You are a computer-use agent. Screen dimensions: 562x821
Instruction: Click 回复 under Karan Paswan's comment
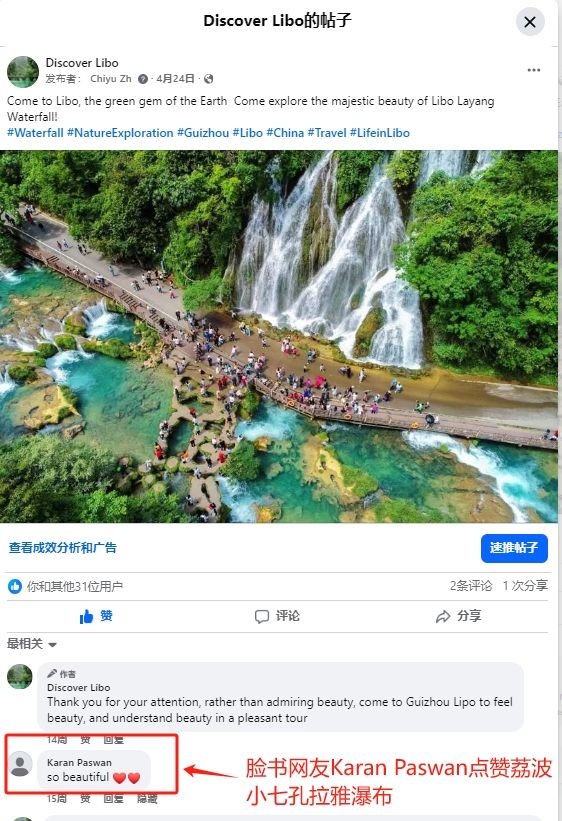(x=113, y=799)
